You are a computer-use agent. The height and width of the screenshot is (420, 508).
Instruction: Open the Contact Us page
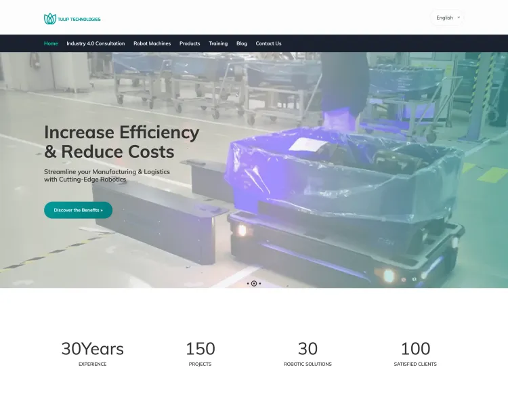coord(268,43)
